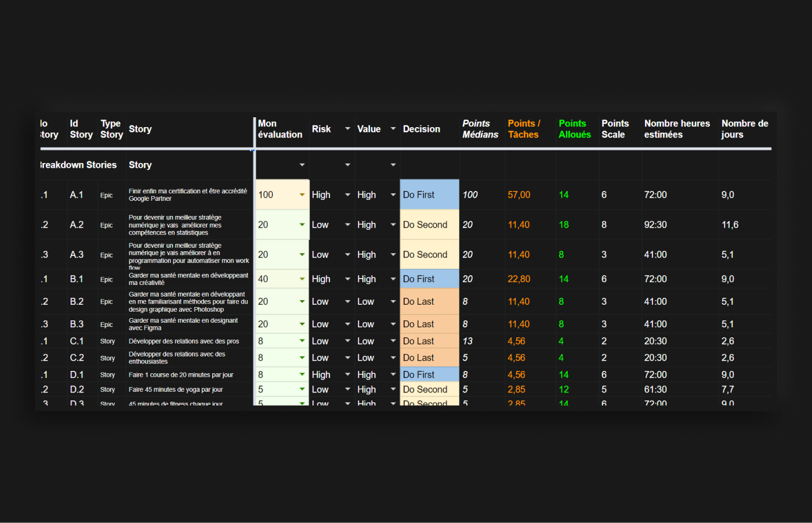812x523 pixels.
Task: Select Nombre de jours value 7,7
Action: (728, 389)
